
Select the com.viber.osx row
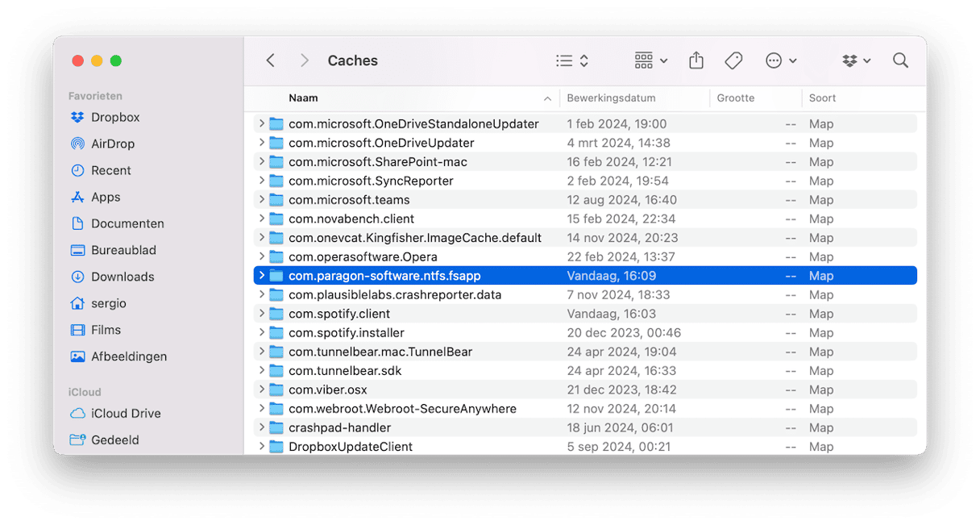(585, 390)
